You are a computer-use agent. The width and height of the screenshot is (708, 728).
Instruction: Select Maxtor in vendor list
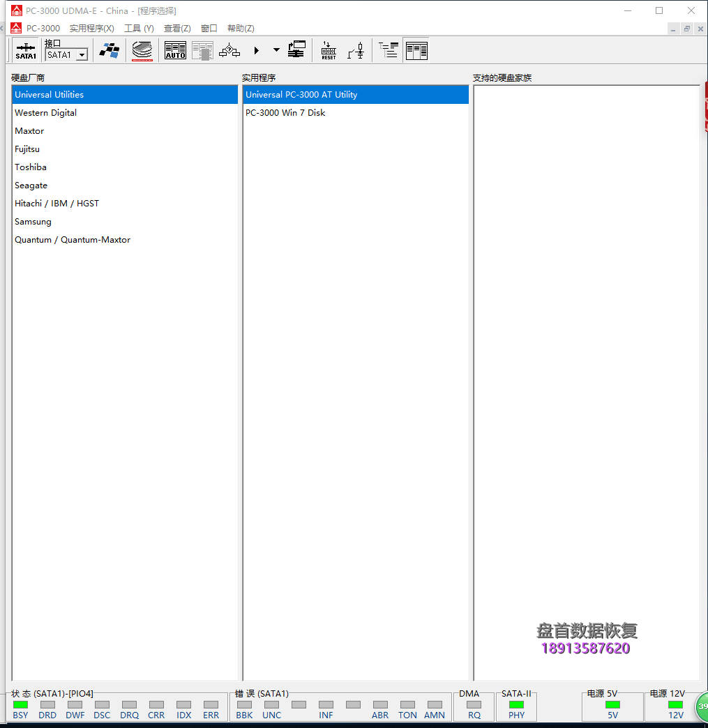[124, 131]
